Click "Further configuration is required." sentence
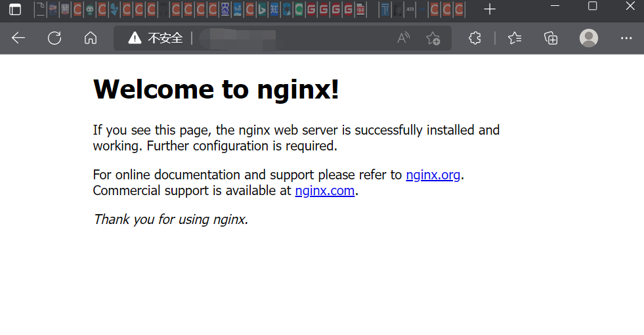 coord(242,146)
